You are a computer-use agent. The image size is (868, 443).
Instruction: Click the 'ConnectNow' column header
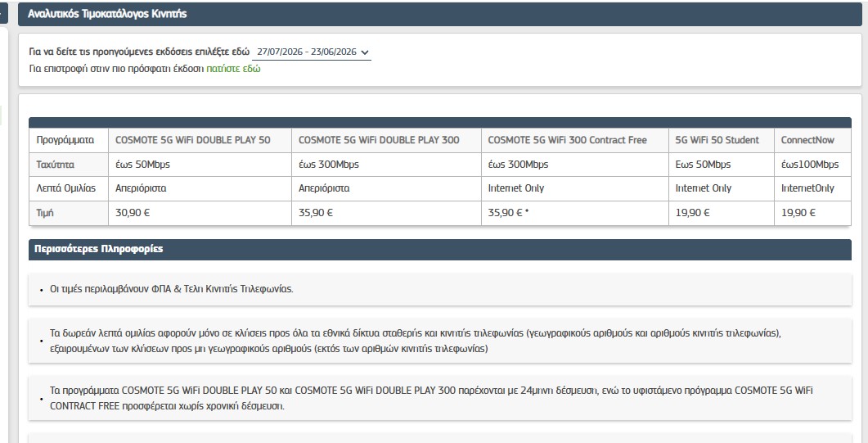coord(812,140)
